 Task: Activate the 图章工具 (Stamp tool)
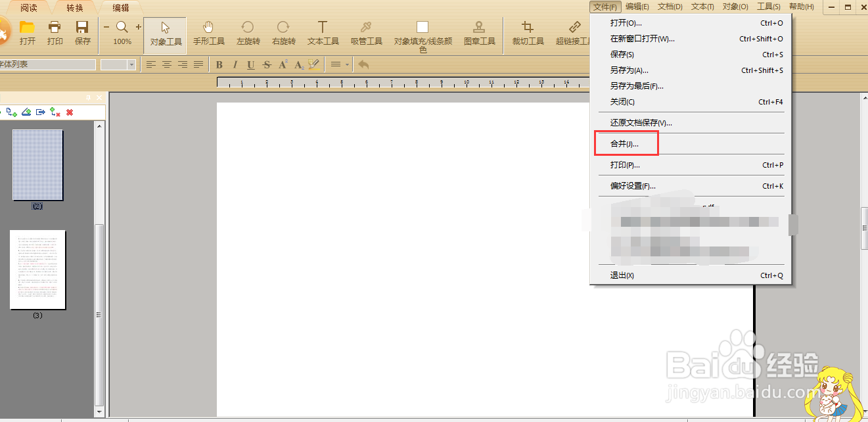[x=479, y=34]
